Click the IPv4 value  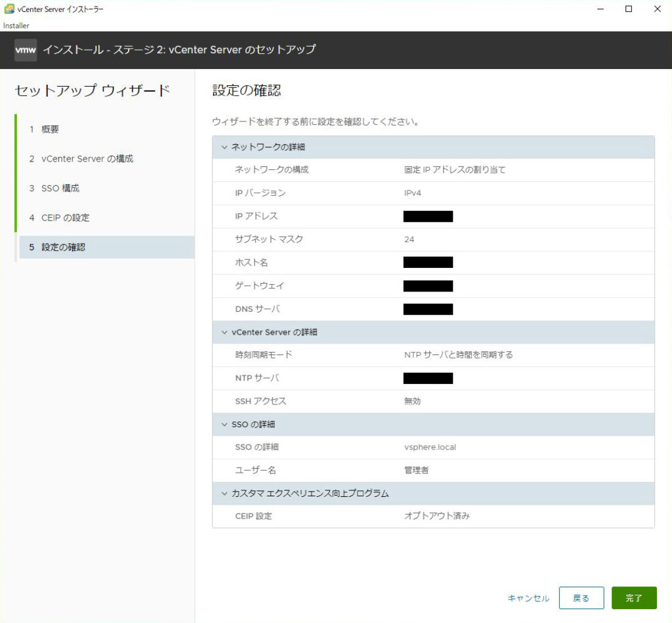(x=412, y=193)
